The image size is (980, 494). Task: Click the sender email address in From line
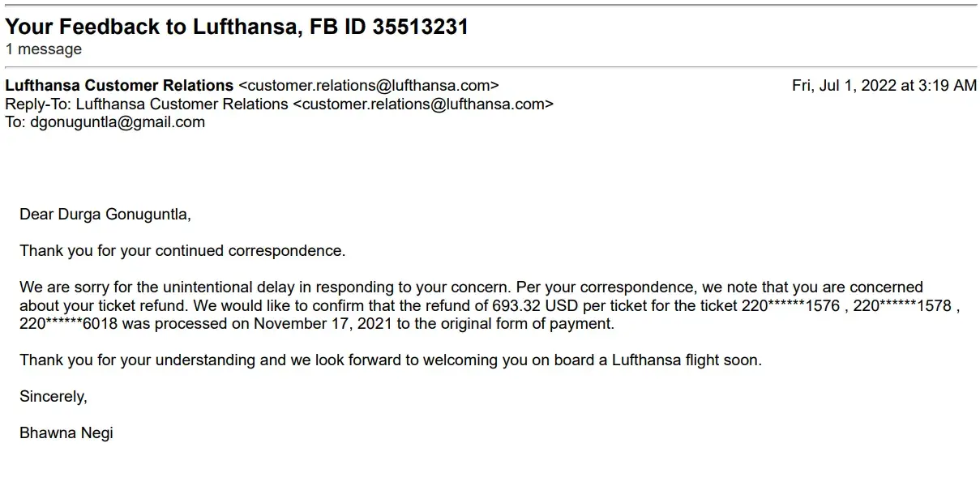point(369,86)
